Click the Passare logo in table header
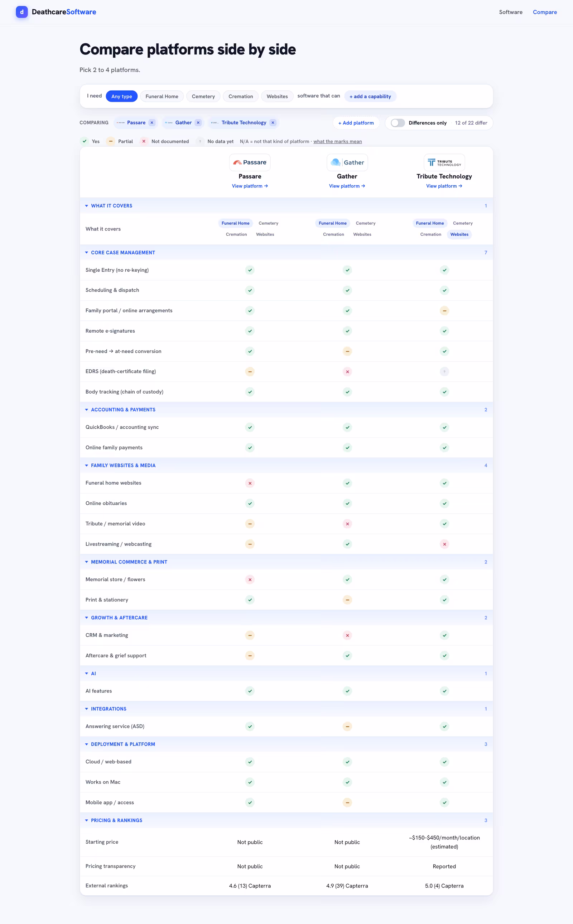The image size is (573, 924). [250, 162]
